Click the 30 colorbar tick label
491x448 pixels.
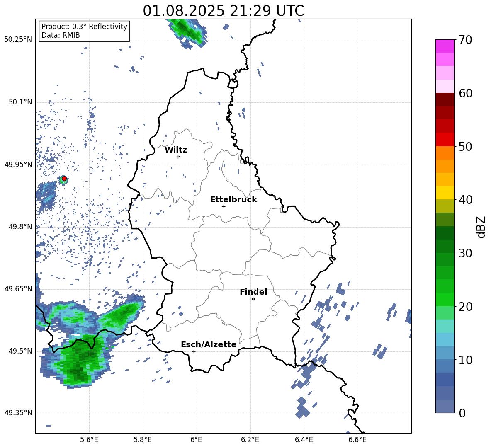tap(465, 253)
